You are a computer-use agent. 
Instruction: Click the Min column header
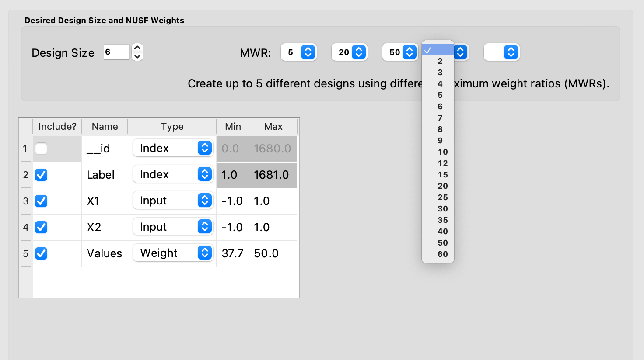coord(233,127)
